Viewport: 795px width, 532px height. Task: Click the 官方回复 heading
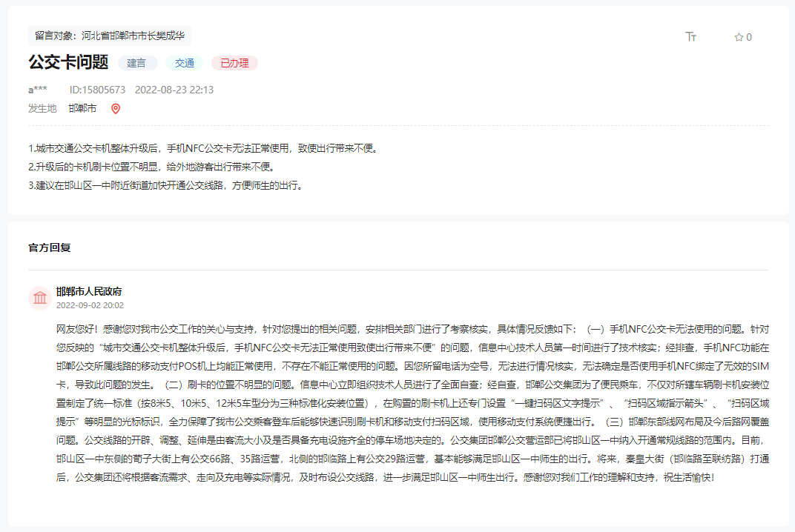[x=49, y=247]
